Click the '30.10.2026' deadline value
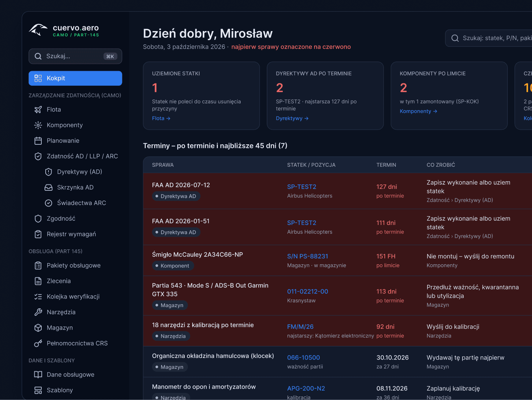 click(393, 358)
